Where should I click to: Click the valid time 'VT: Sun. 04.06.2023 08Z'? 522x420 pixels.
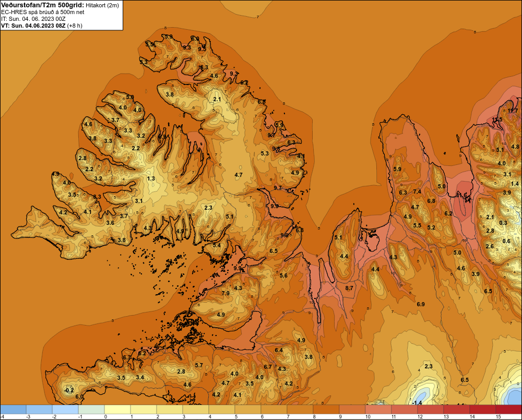(33, 26)
